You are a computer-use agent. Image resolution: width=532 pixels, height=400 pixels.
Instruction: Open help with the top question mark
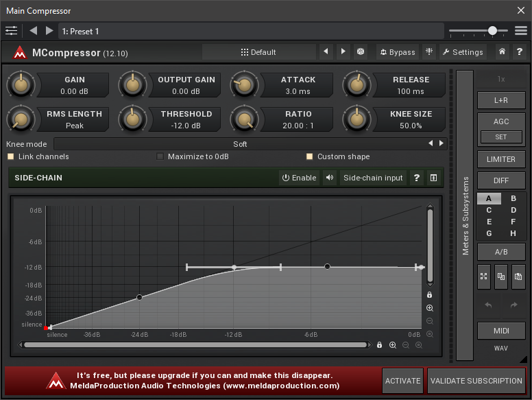pyautogui.click(x=520, y=51)
